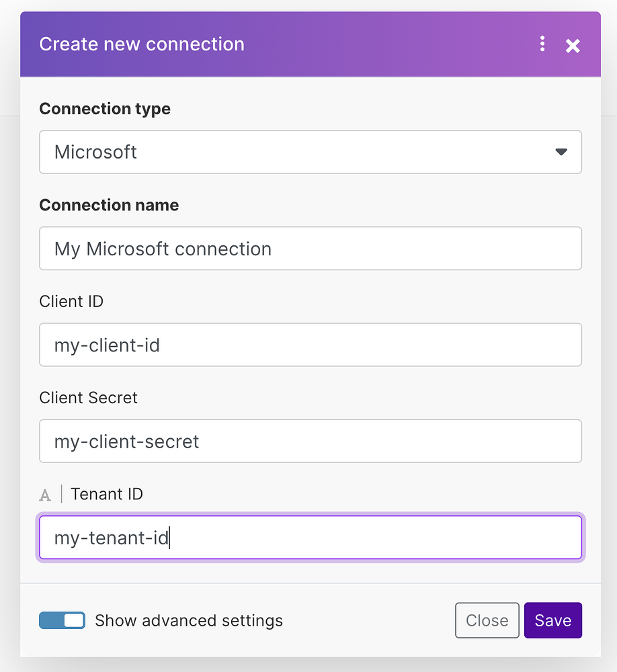Select the dropdown chevron on Connection type
617x672 pixels.
point(561,153)
